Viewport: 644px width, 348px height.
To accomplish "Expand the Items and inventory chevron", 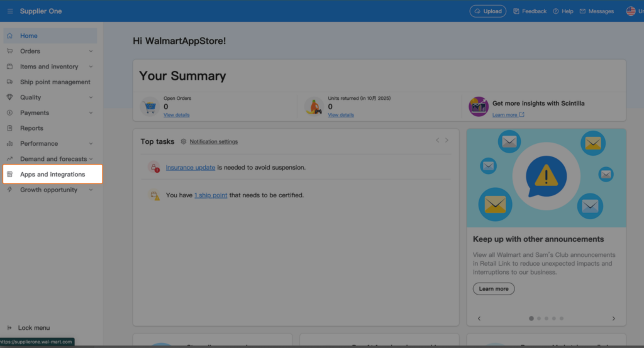I will coord(91,67).
